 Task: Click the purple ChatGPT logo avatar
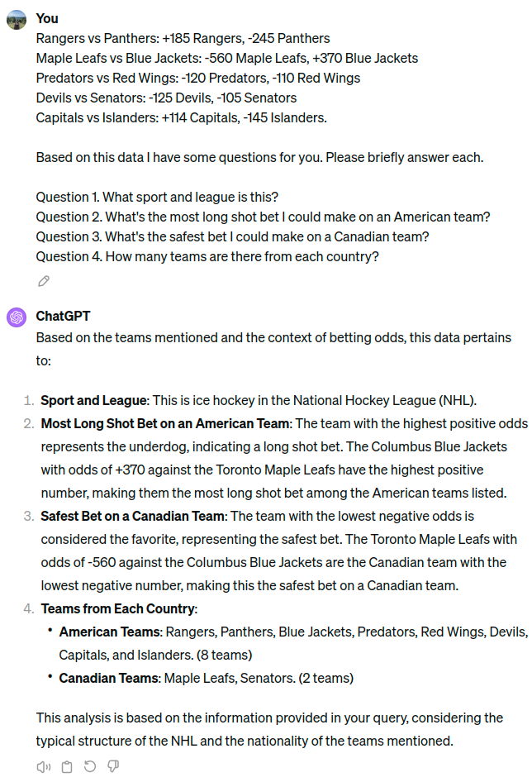click(17, 317)
